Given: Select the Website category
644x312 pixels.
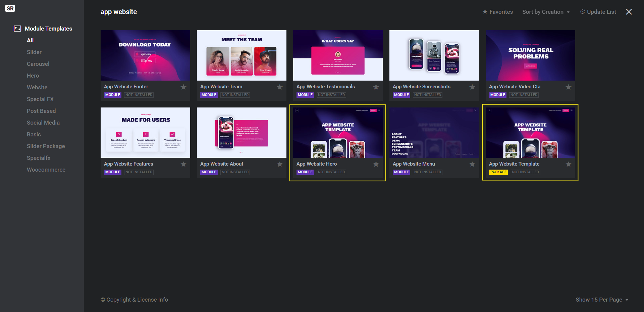Looking at the screenshot, I should [37, 87].
